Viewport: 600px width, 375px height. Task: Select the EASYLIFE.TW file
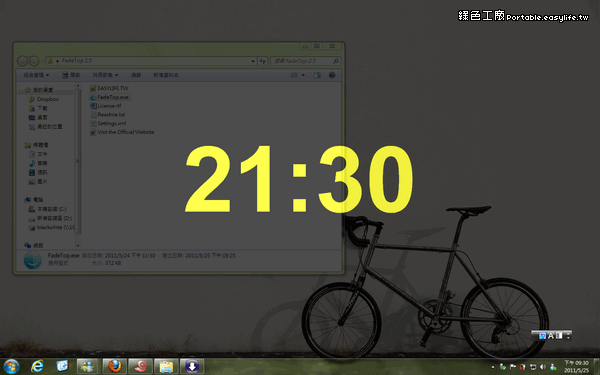pyautogui.click(x=109, y=88)
